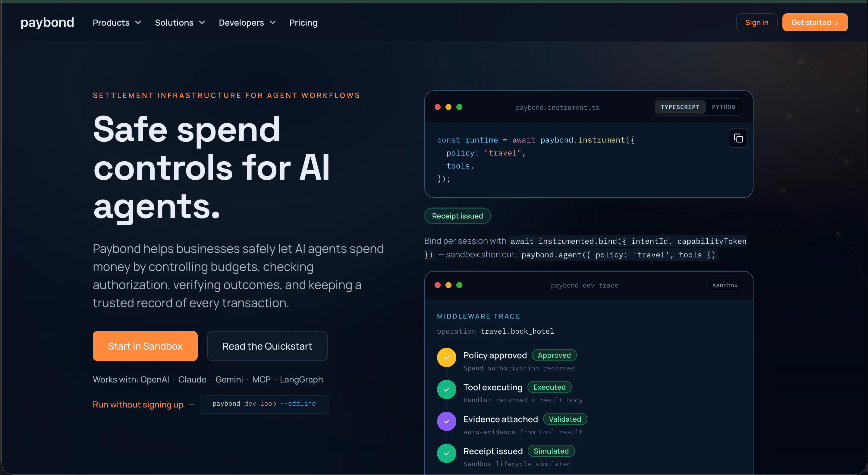Click the LangGraph label in Works with
This screenshot has width=868, height=475.
point(301,380)
